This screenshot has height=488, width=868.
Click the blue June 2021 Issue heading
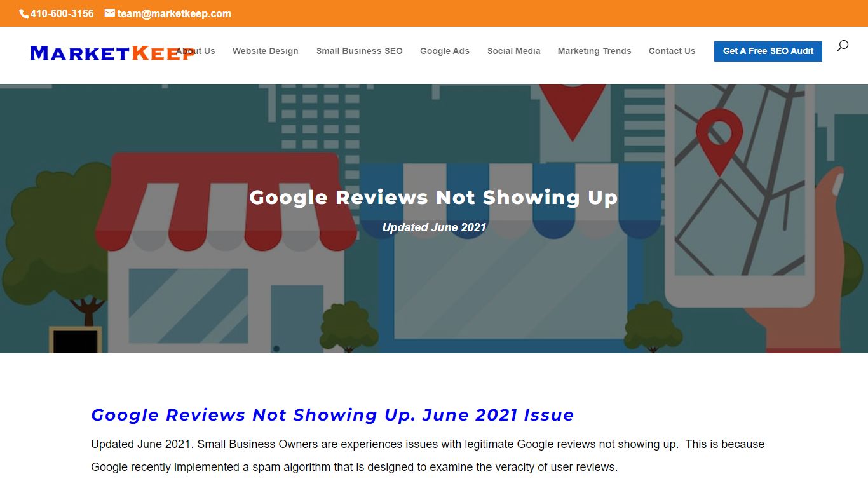332,415
